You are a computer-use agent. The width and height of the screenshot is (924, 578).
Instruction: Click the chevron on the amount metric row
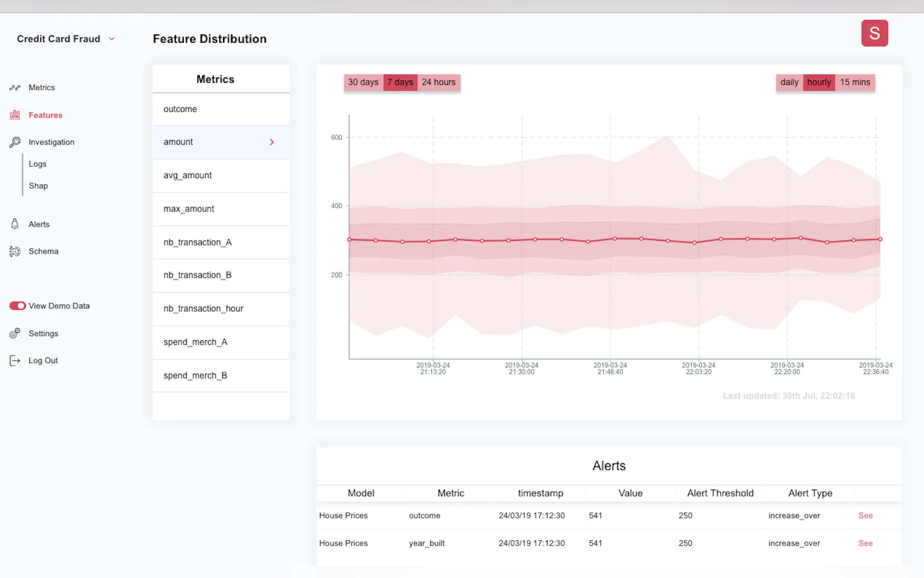pyautogui.click(x=272, y=142)
